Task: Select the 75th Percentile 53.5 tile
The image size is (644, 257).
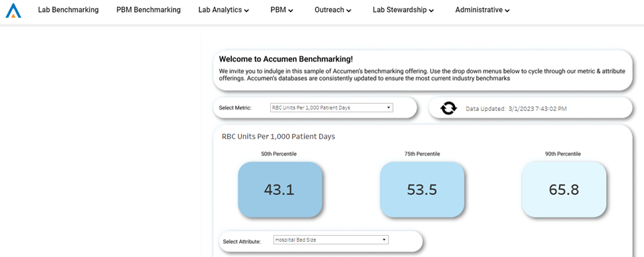Action: [x=422, y=189]
